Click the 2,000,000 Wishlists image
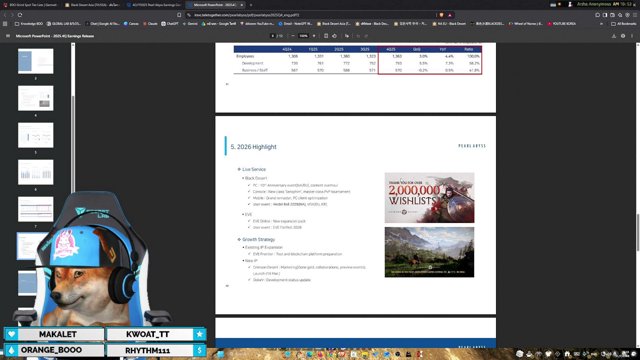Screen dimensions: 640x360 (x=429, y=198)
